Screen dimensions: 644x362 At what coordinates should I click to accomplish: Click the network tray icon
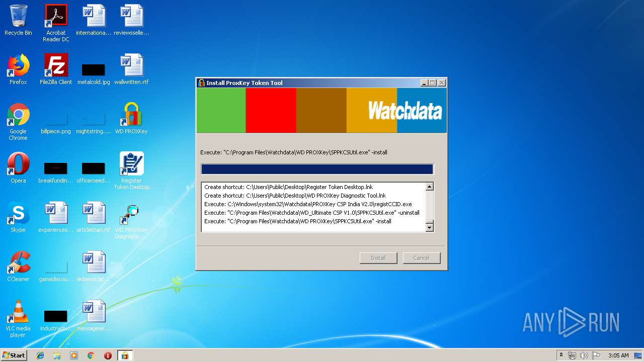point(572,355)
